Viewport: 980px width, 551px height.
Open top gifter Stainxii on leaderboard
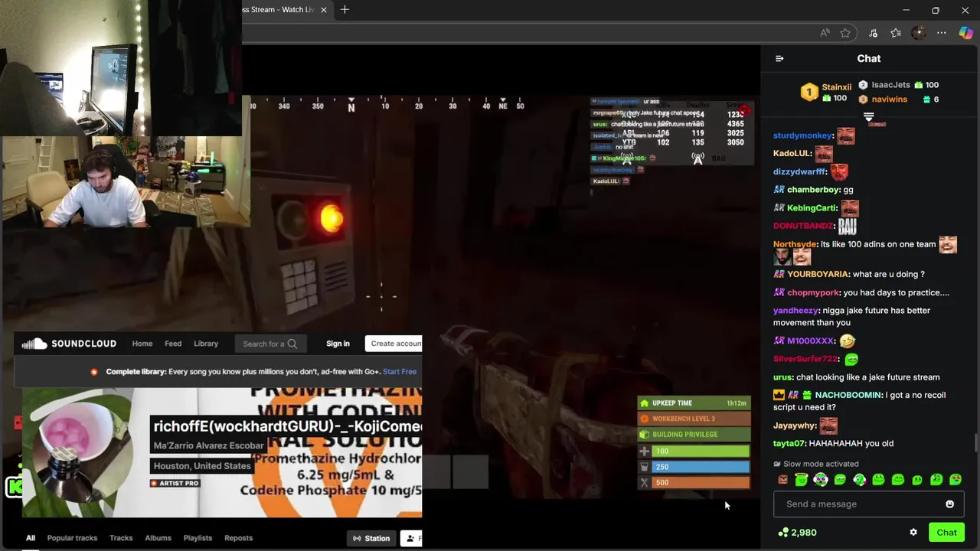click(x=836, y=87)
